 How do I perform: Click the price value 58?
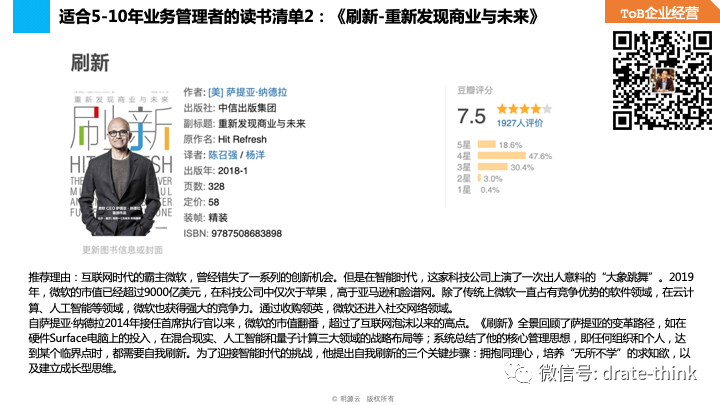(214, 202)
